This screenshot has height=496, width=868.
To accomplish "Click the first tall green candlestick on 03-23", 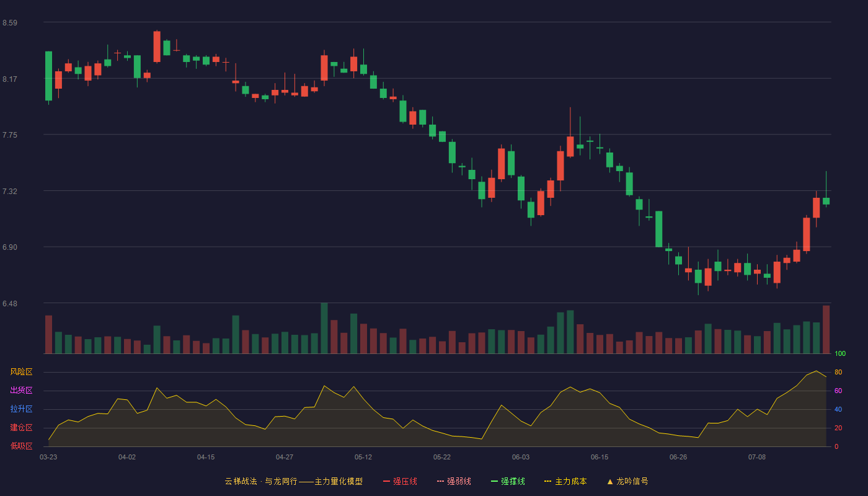I will tap(48, 76).
